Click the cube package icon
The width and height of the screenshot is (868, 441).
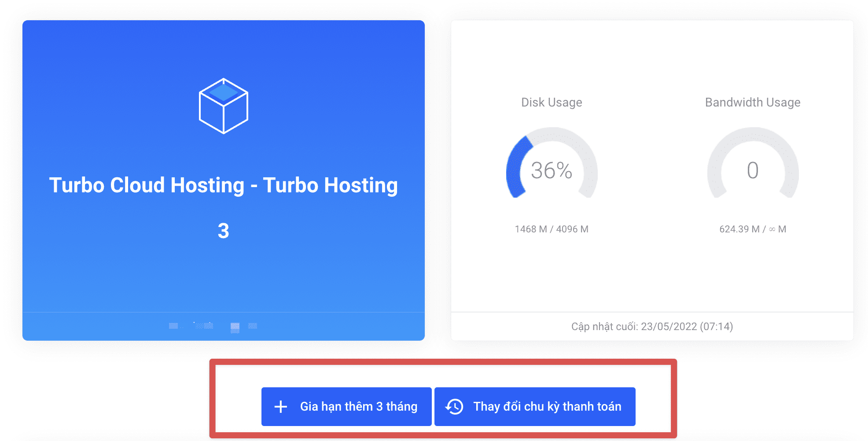point(223,106)
